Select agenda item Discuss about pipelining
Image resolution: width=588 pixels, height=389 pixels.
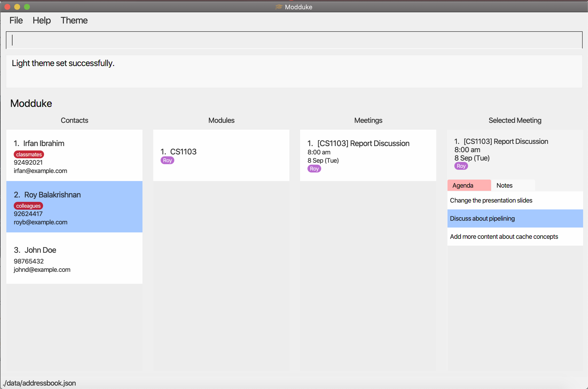(515, 218)
